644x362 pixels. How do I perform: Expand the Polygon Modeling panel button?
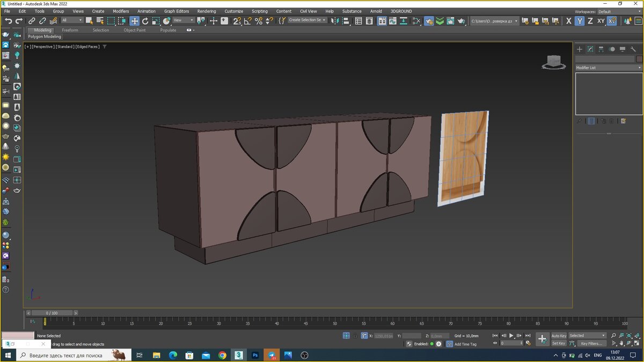45,36
